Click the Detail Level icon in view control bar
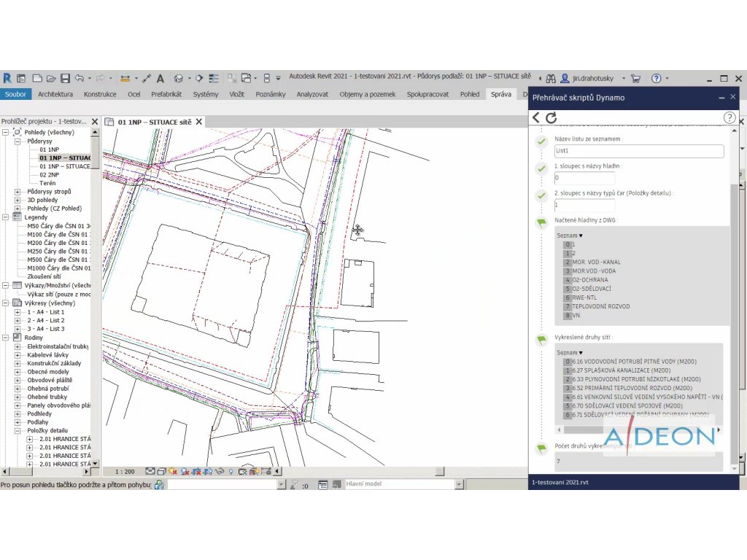 pyautogui.click(x=150, y=472)
